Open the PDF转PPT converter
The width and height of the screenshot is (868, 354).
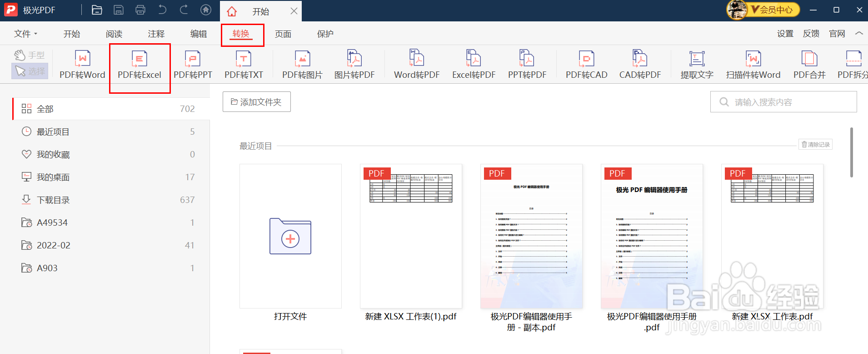[193, 65]
